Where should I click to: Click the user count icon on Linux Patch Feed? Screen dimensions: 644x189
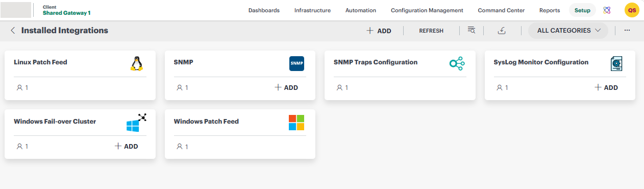(20, 88)
